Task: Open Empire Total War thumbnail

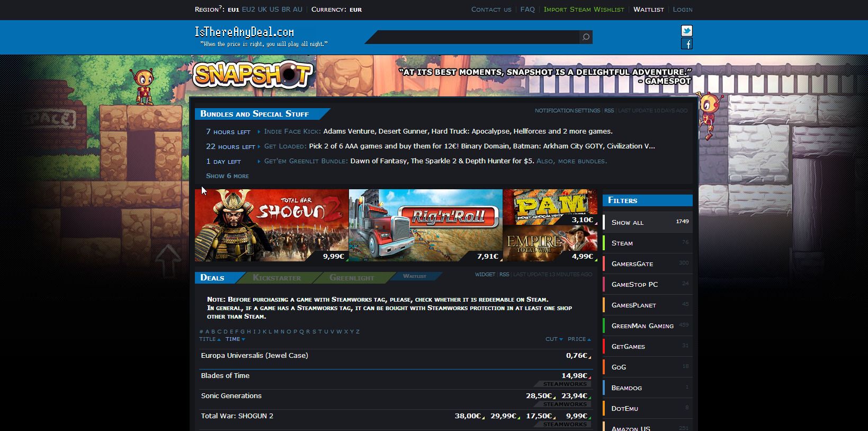Action: click(550, 243)
